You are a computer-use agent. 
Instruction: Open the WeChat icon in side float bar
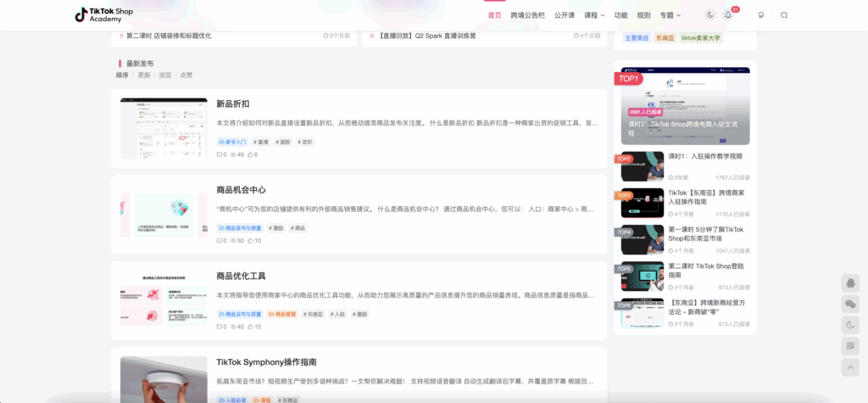(x=850, y=305)
